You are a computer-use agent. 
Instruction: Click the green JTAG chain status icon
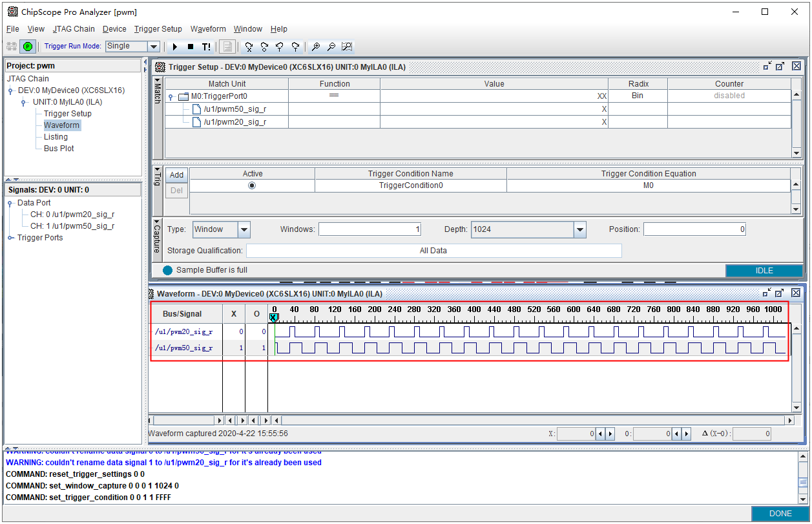[27, 47]
